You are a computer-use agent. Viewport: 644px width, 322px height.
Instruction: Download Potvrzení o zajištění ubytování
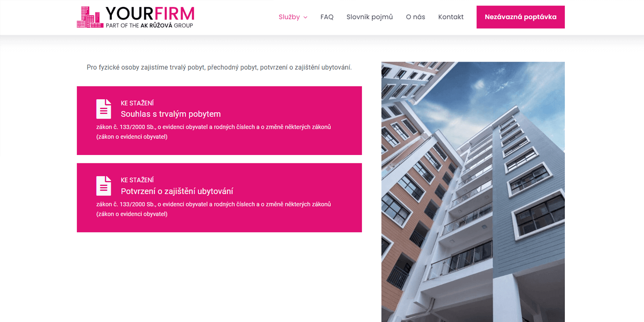(177, 191)
